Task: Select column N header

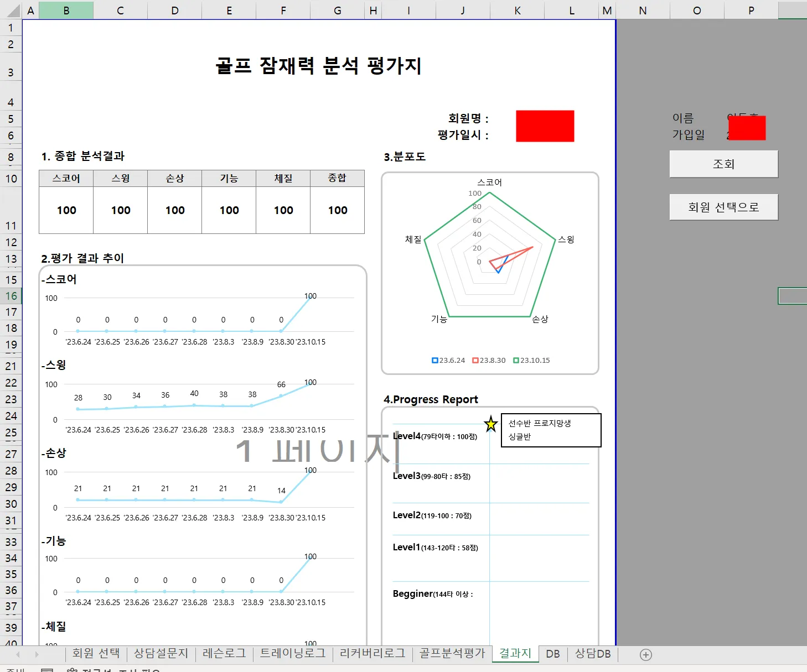Action: 643,11
